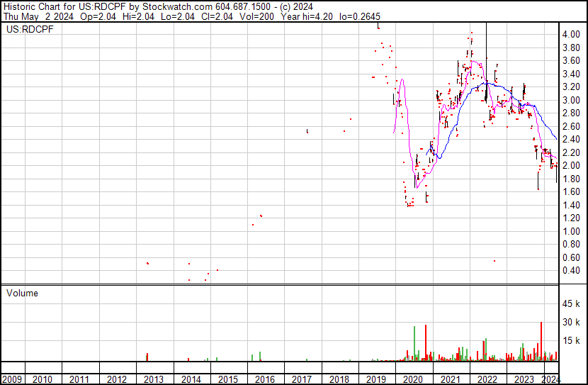This screenshot has width=588, height=385.
Task: Select the 2022 year on the timeline
Action: [x=487, y=379]
